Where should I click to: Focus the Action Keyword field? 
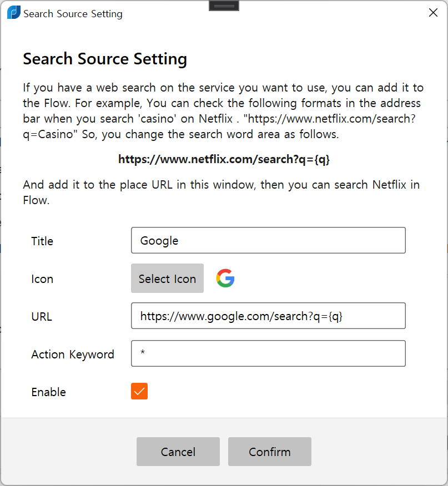point(268,353)
